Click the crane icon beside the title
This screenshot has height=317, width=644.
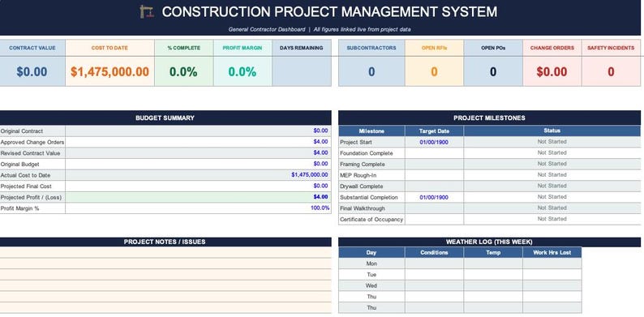pos(147,11)
